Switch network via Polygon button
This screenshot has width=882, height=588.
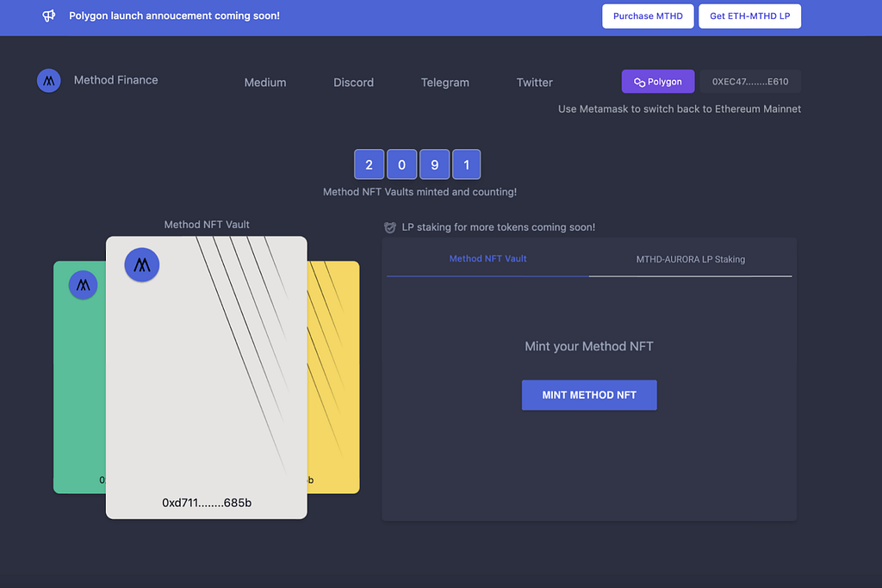pos(658,82)
